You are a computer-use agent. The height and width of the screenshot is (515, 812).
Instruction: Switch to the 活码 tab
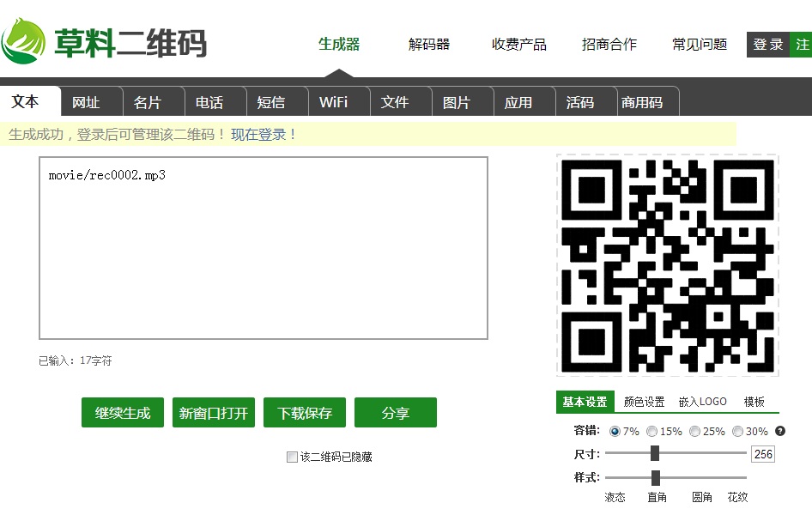click(x=585, y=101)
